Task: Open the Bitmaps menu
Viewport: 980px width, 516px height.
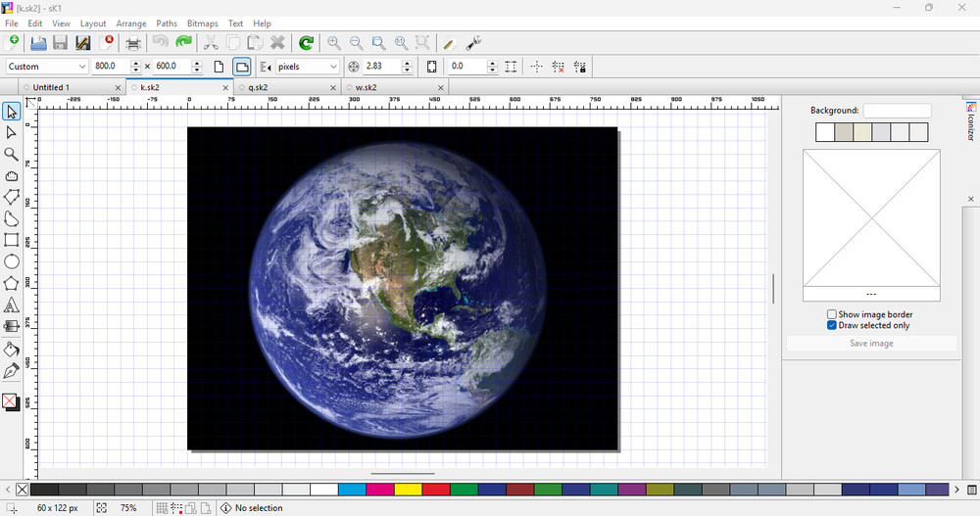Action: click(x=203, y=23)
